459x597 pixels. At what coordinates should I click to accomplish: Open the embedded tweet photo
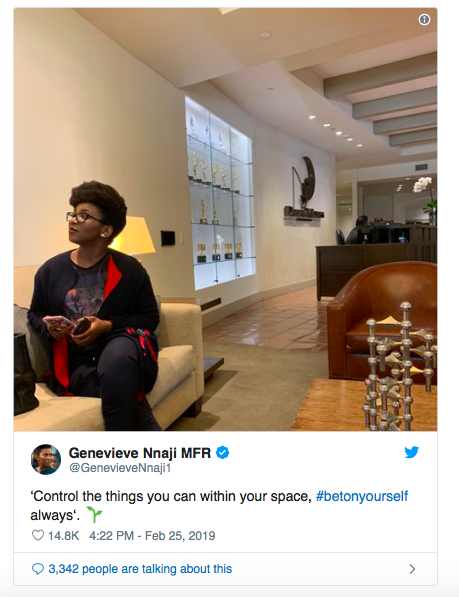225,219
